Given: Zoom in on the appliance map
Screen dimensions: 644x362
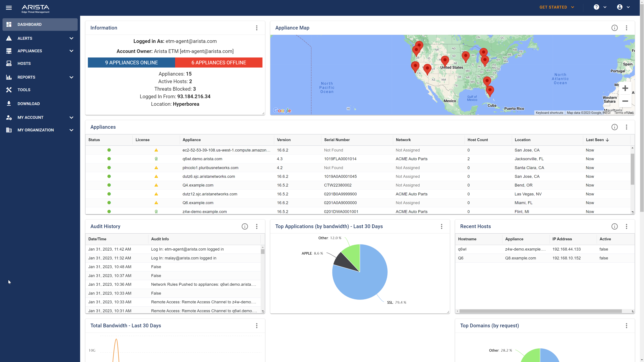Looking at the screenshot, I should 625,88.
